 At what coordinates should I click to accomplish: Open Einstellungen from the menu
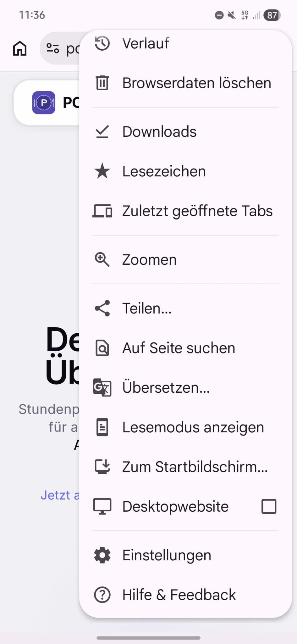click(x=185, y=555)
